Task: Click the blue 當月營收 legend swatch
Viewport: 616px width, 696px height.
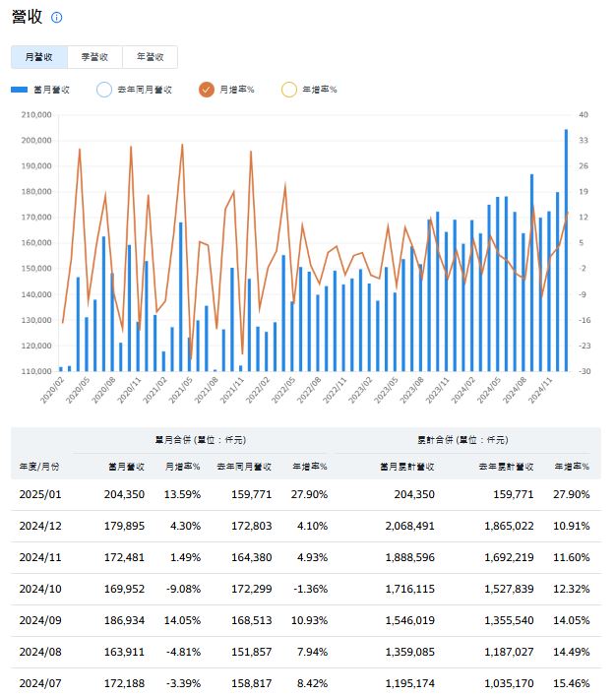Action: click(19, 90)
